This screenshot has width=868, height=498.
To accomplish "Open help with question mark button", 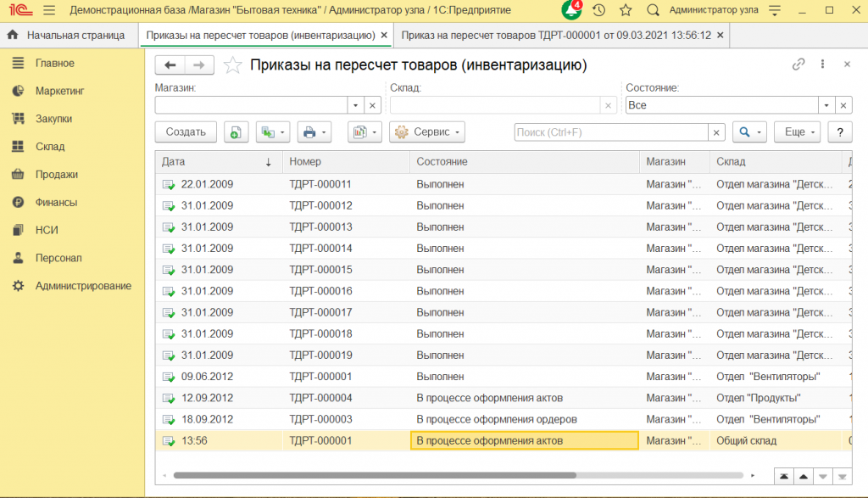I will point(840,131).
